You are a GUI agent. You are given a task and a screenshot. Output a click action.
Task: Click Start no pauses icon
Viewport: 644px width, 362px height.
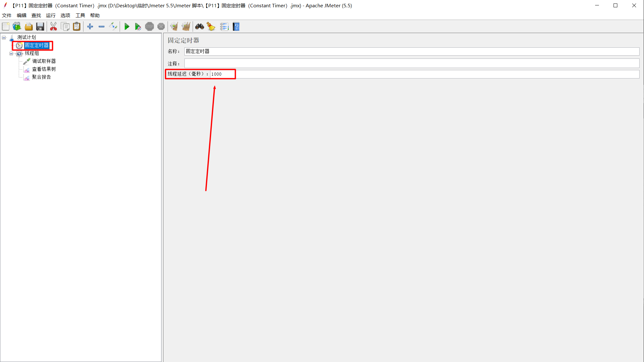pyautogui.click(x=138, y=27)
